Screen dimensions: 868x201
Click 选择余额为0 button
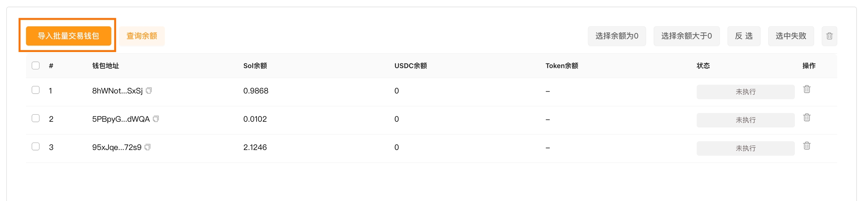[617, 36]
